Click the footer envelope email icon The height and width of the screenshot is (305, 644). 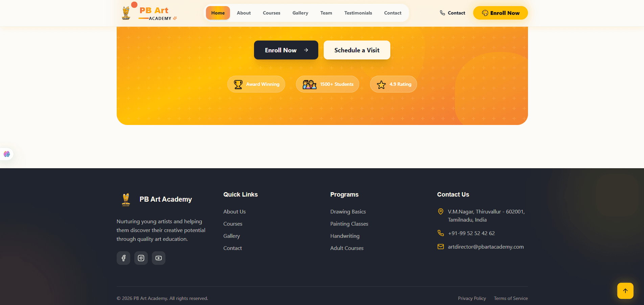pos(441,247)
